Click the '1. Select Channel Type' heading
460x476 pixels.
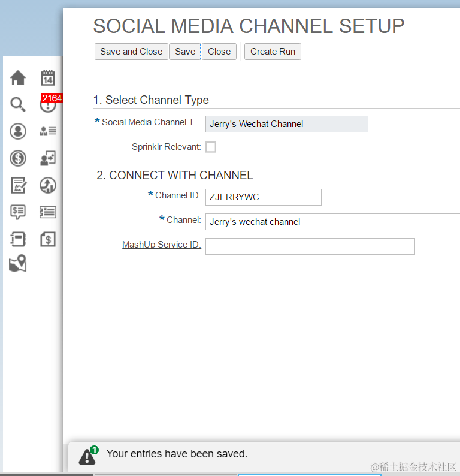click(x=151, y=100)
